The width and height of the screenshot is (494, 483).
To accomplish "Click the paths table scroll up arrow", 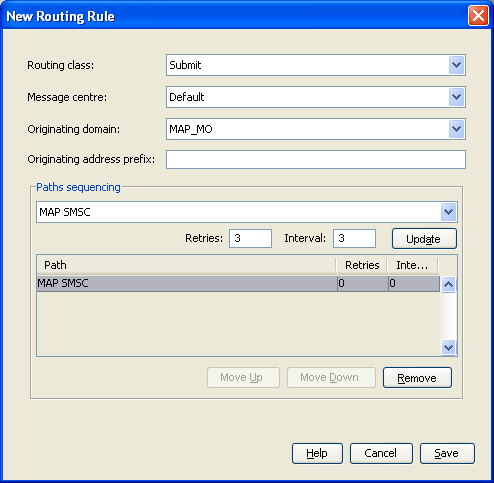I will point(448,284).
